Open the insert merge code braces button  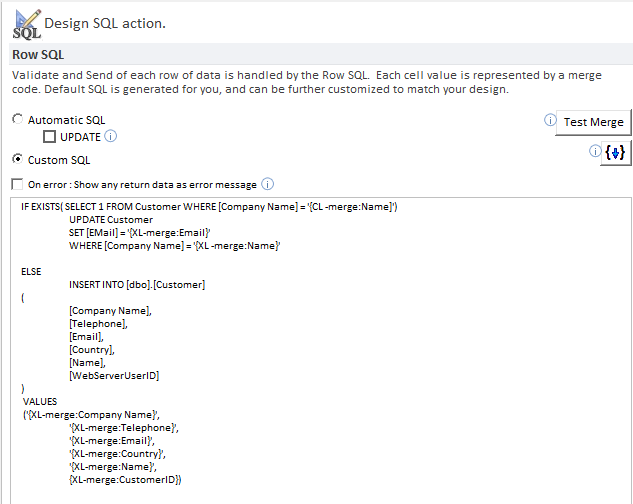click(x=616, y=152)
